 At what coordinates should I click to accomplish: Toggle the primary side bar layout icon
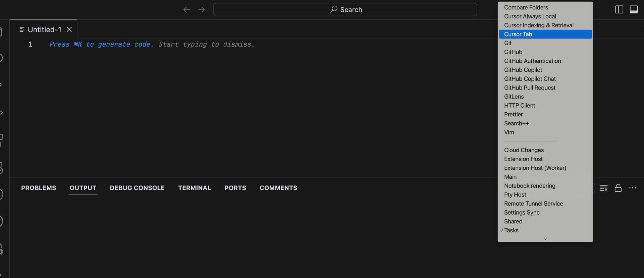(619, 10)
